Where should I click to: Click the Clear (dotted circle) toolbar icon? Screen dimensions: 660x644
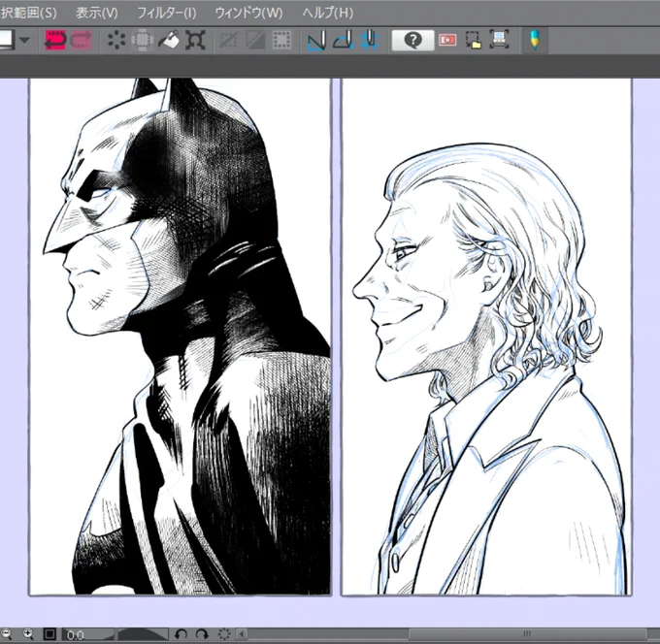coord(116,41)
